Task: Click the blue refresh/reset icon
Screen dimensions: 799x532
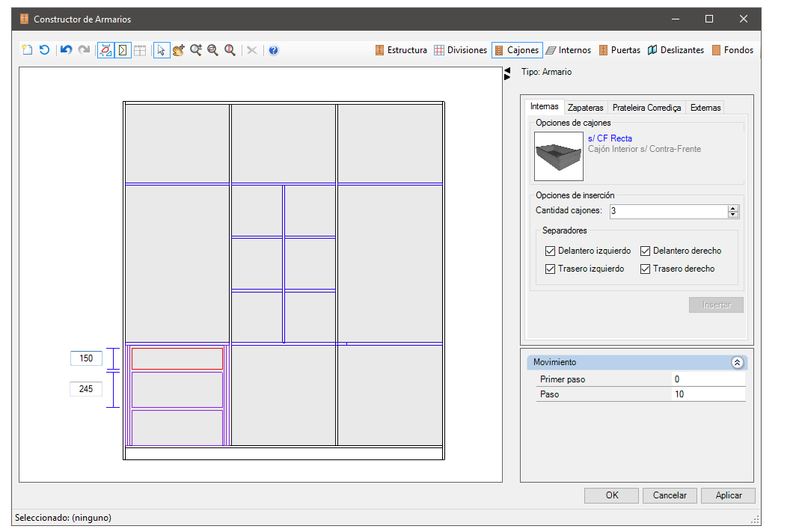Action: click(x=44, y=50)
